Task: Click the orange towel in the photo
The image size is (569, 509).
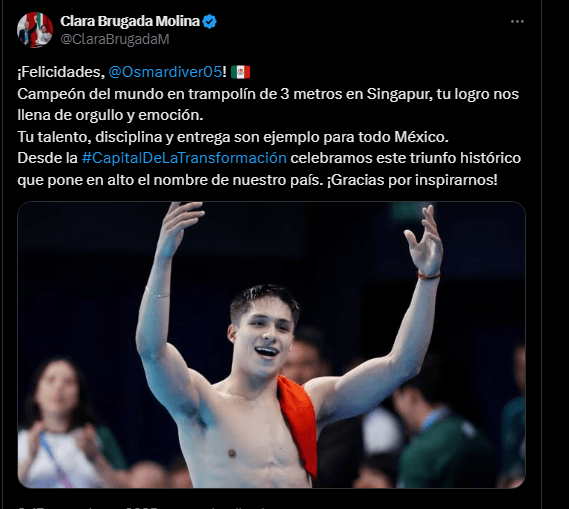Action: pos(298,423)
